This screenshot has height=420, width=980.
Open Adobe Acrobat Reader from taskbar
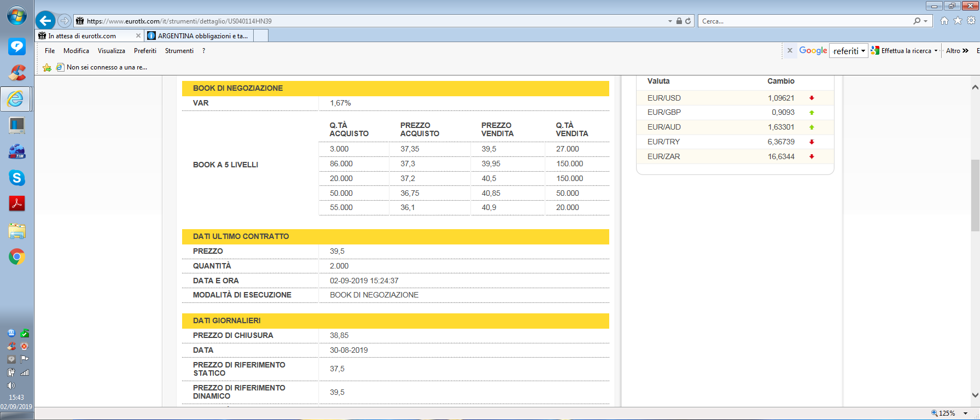pos(16,203)
